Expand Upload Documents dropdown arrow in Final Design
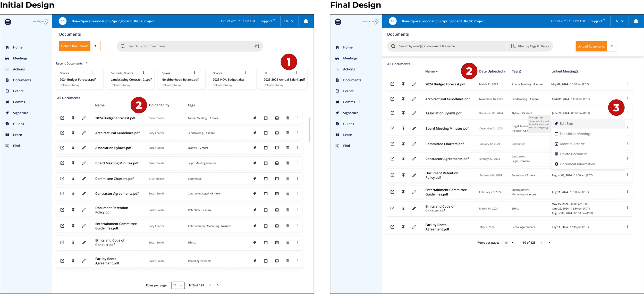644x294 pixels. (612, 46)
